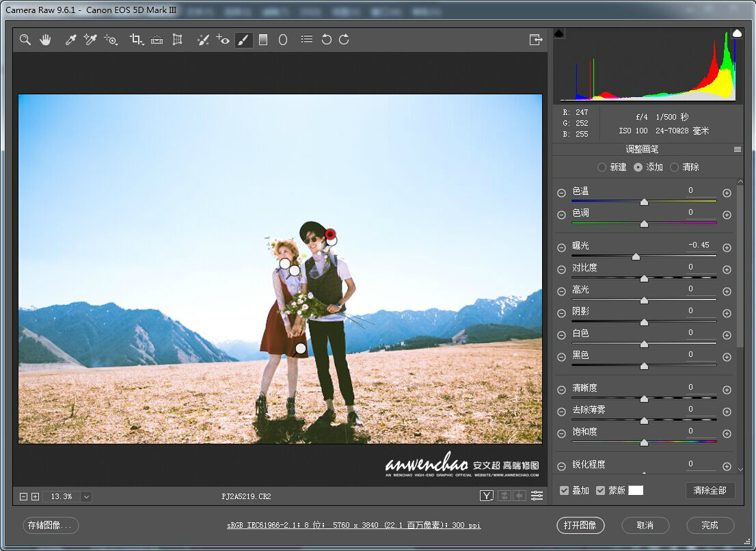
Task: Toggle the 蒙版 checkbox
Action: 600,491
